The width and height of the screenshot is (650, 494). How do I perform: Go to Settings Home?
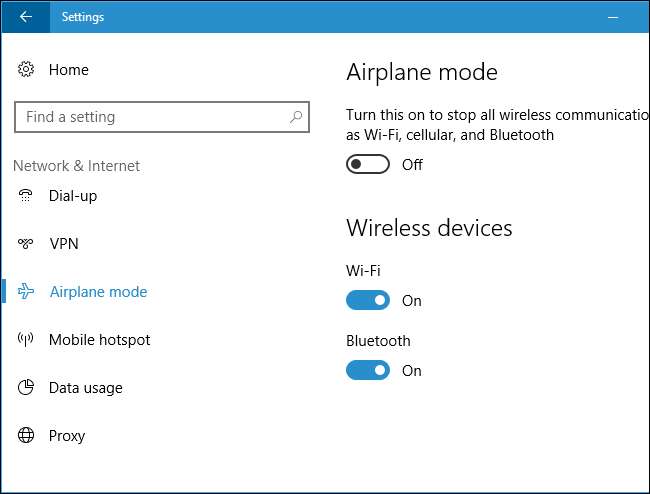click(x=68, y=70)
